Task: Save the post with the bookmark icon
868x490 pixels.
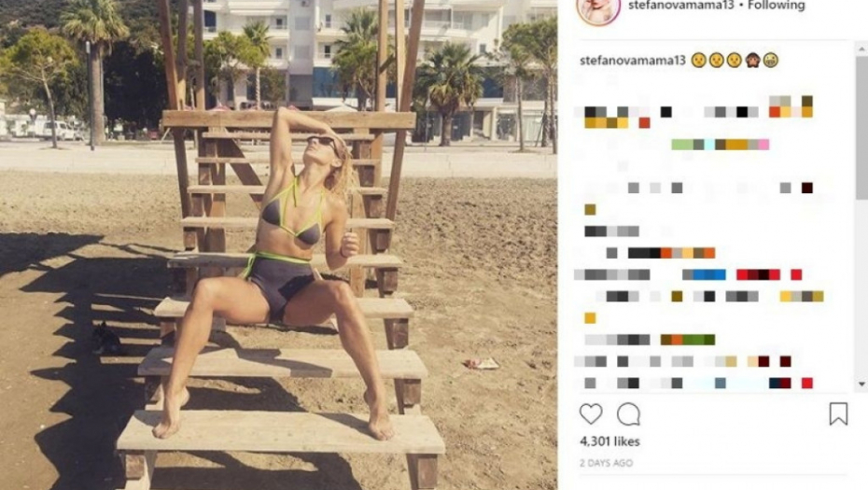Action: [838, 413]
